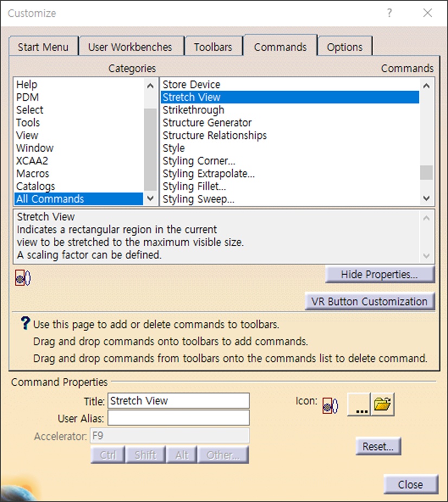
Task: Click the Categories list scrollbar thumb
Action: click(x=150, y=149)
